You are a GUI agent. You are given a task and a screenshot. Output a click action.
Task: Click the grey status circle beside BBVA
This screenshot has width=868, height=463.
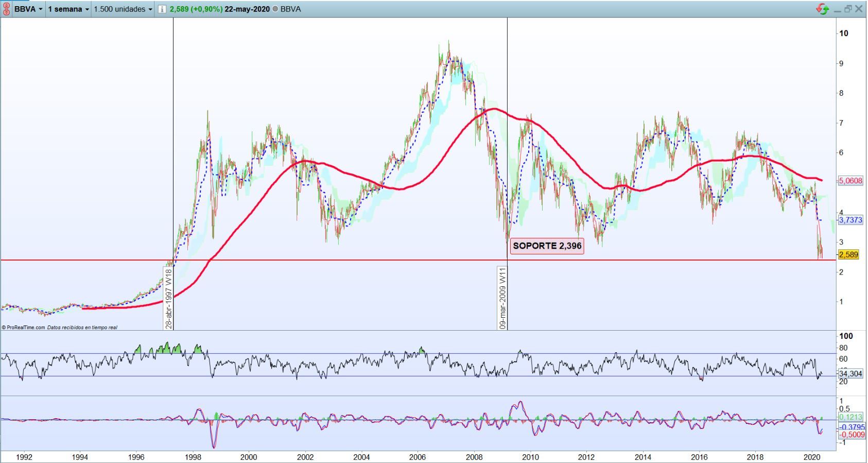[275, 9]
